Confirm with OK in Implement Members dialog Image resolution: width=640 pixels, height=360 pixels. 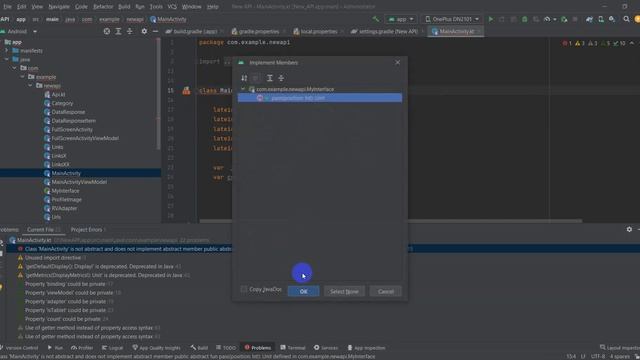coord(303,291)
